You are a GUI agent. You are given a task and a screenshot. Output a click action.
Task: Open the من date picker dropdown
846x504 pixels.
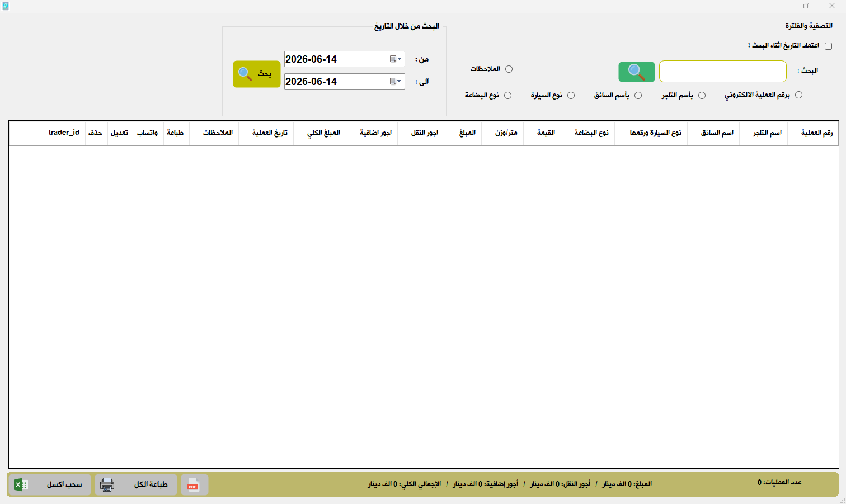pyautogui.click(x=396, y=59)
